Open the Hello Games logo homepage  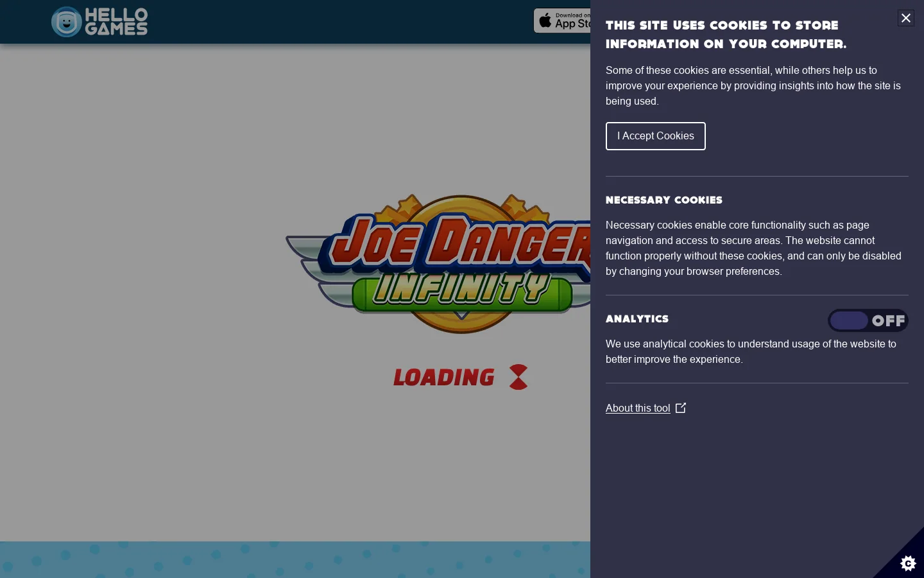99,22
